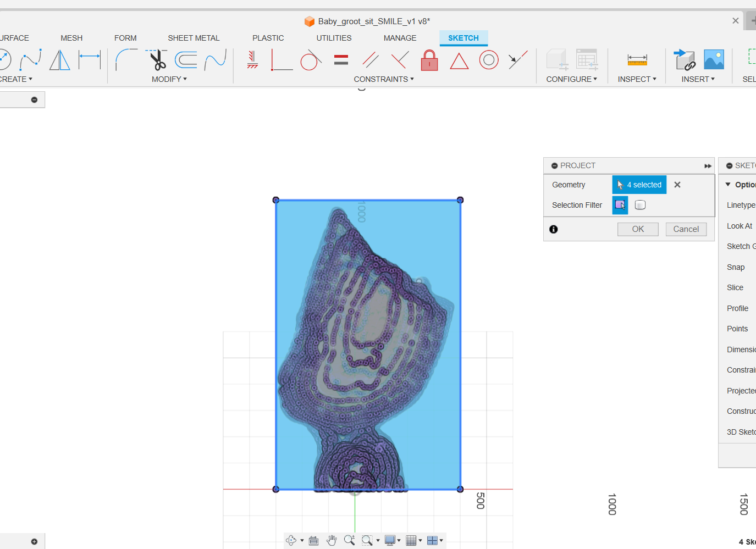
Task: Apply Collinear constraint
Action: [518, 60]
